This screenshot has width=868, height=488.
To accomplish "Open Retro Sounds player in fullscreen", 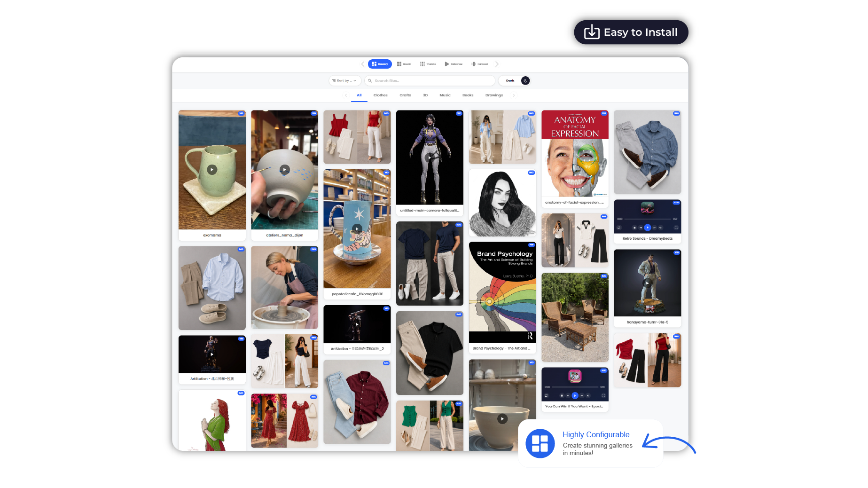I will [676, 228].
